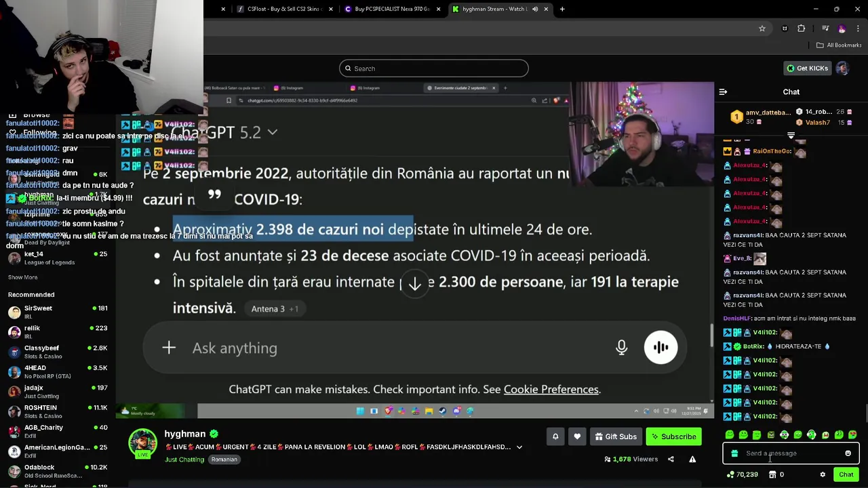The width and height of the screenshot is (868, 488).
Task: Close the CSFloat tab
Action: pos(331,9)
